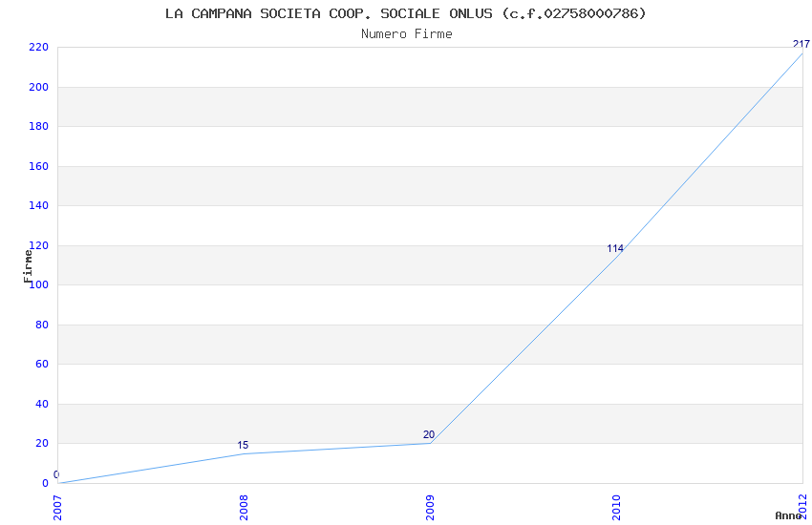Click the x-axis year 2010

point(616,508)
